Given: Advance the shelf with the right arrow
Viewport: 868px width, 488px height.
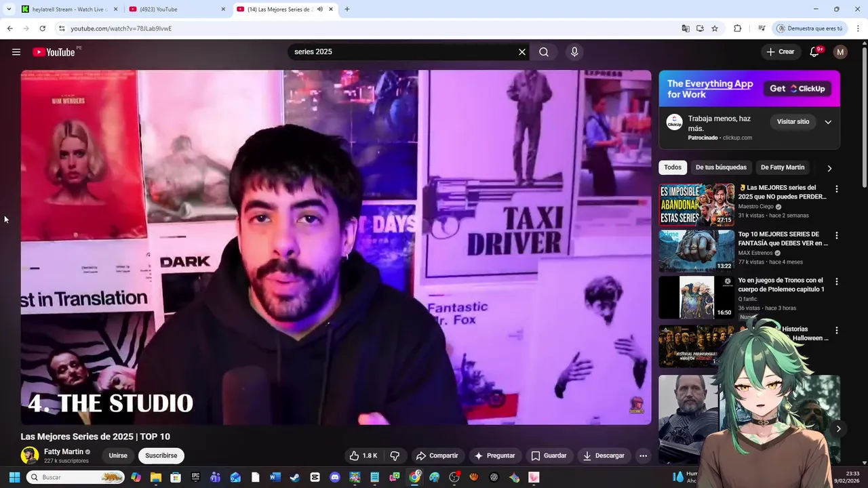Looking at the screenshot, I should 838,428.
